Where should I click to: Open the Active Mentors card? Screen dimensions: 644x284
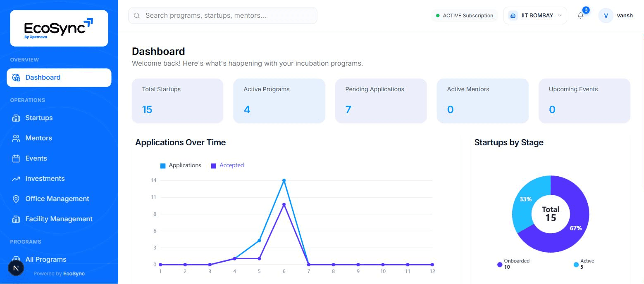click(482, 101)
